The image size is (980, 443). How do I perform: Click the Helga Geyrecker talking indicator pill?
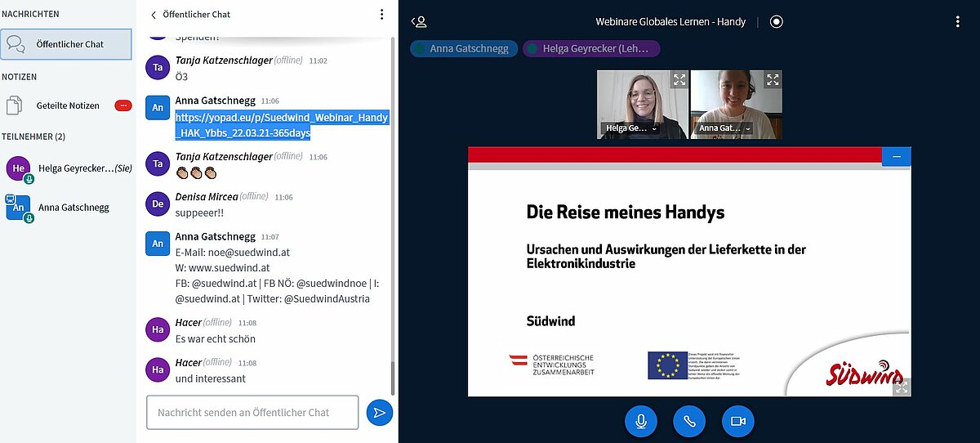tap(591, 49)
